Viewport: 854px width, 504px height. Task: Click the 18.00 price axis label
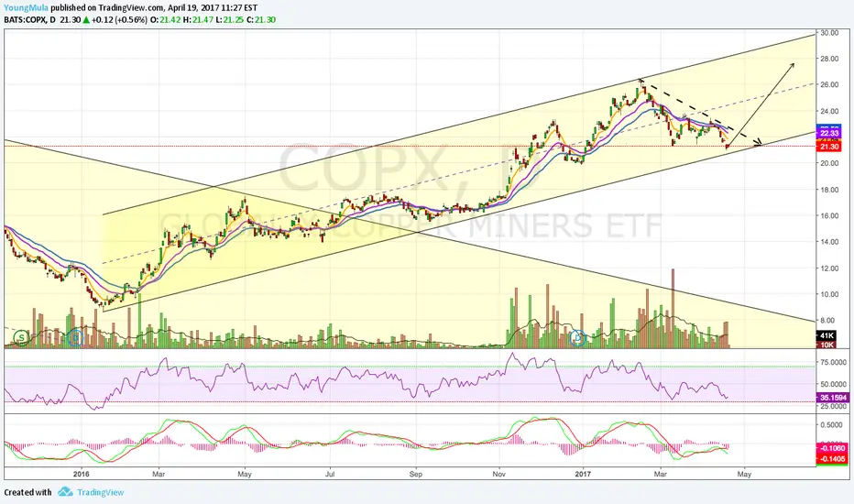[x=829, y=190]
